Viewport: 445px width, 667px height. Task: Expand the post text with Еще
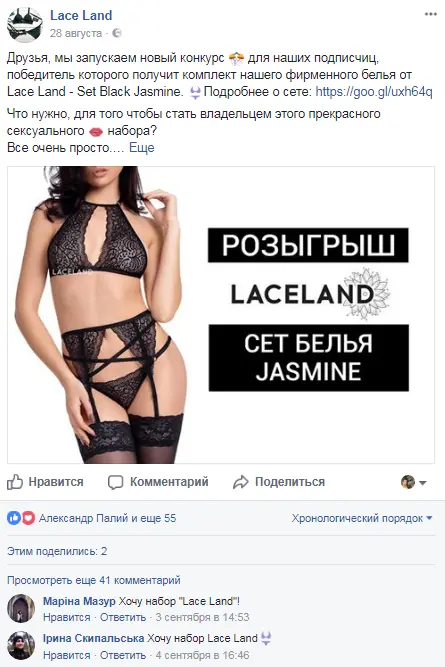pos(142,148)
